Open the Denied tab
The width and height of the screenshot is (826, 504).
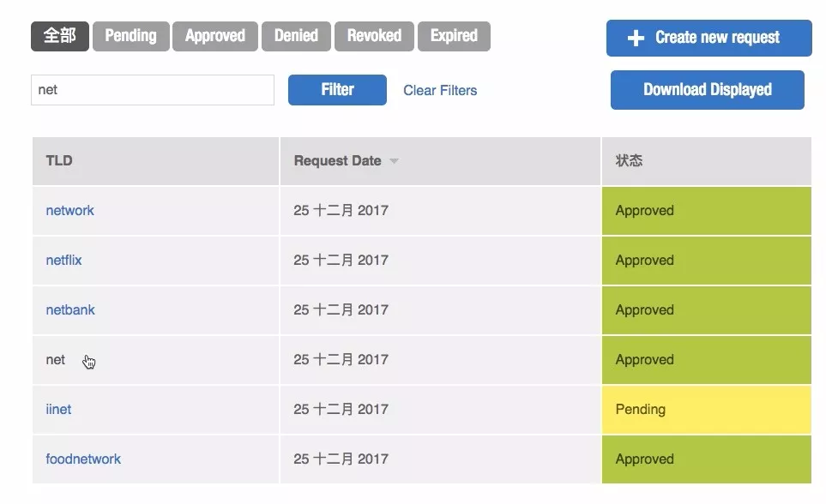pyautogui.click(x=296, y=36)
